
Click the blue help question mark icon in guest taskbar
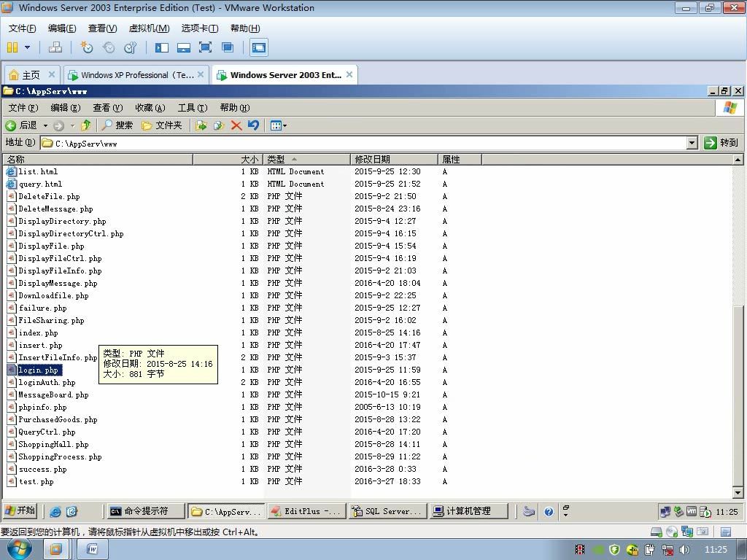point(549,511)
